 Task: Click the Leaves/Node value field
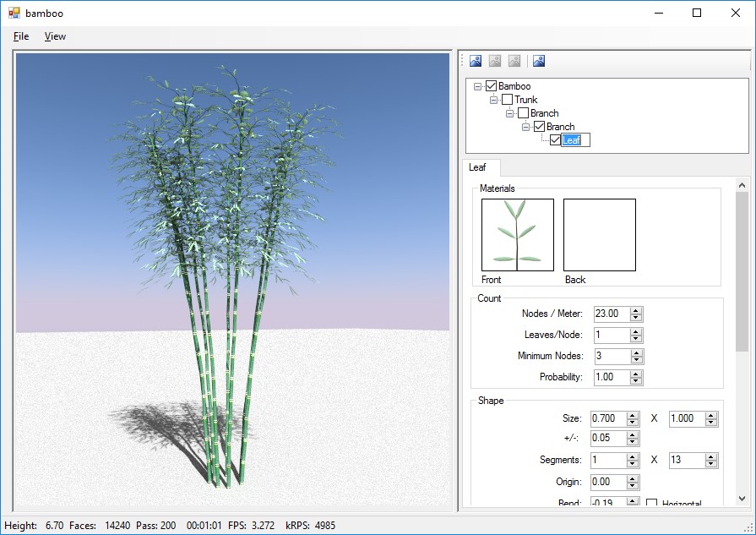[x=612, y=335]
